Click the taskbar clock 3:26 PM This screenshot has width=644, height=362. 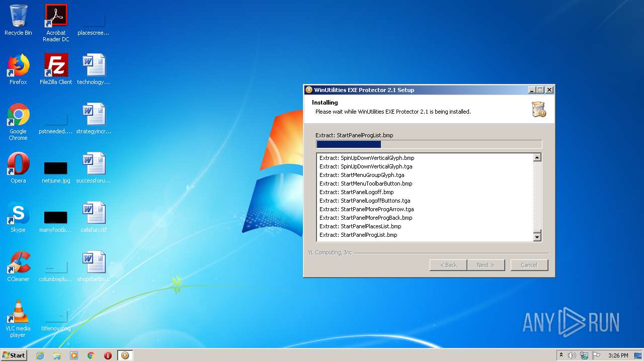(x=618, y=355)
